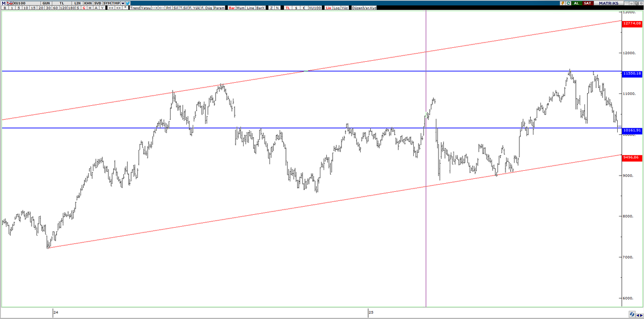
Task: Select the dollar $ currency button
Action: point(296,8)
